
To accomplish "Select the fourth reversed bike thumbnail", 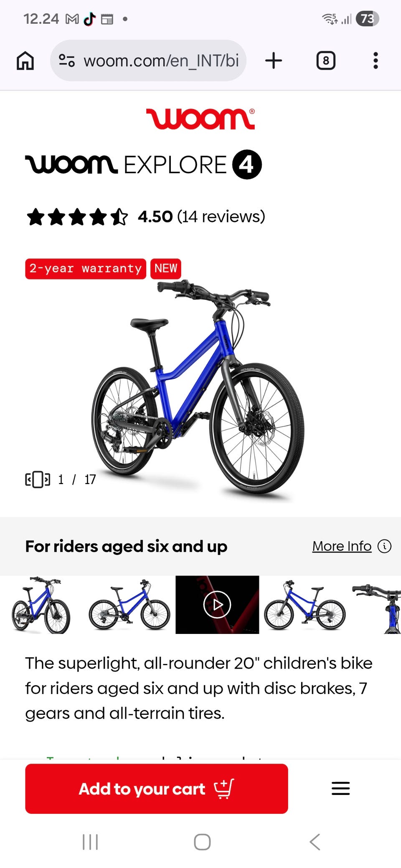I will click(305, 605).
